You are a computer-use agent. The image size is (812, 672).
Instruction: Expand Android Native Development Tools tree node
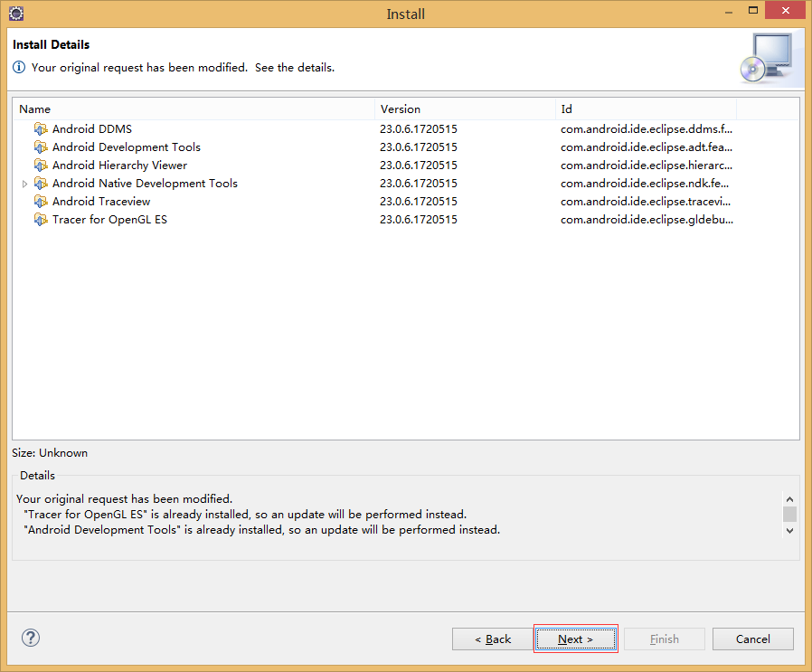click(x=24, y=184)
